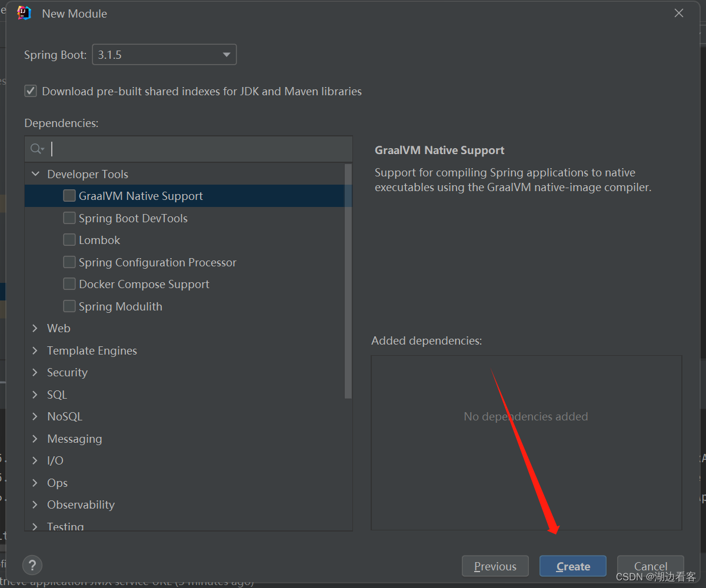Click the GraalVM Native Support description heading

pyautogui.click(x=439, y=150)
